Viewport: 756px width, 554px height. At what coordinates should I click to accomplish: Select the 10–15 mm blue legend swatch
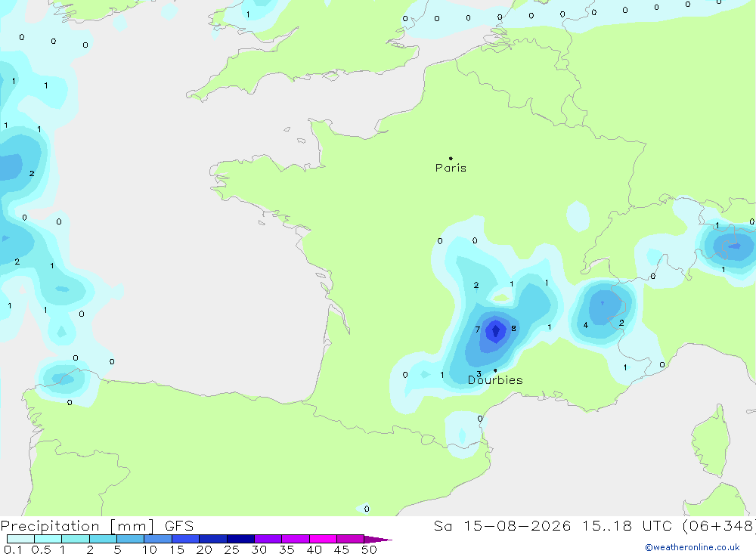point(158,539)
